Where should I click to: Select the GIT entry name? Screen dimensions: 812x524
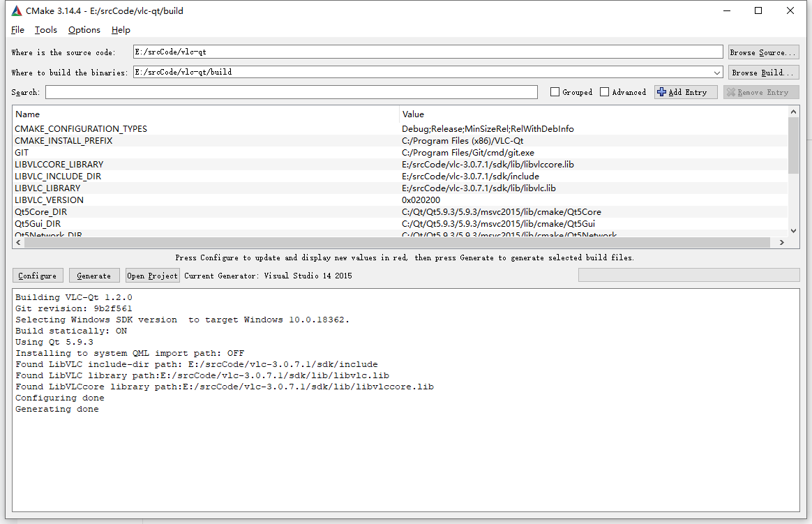22,153
